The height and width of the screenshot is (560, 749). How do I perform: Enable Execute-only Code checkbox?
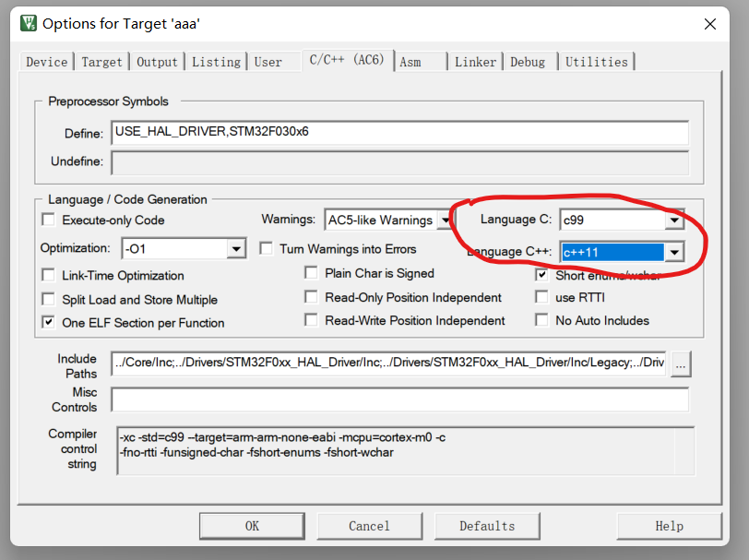tap(48, 220)
